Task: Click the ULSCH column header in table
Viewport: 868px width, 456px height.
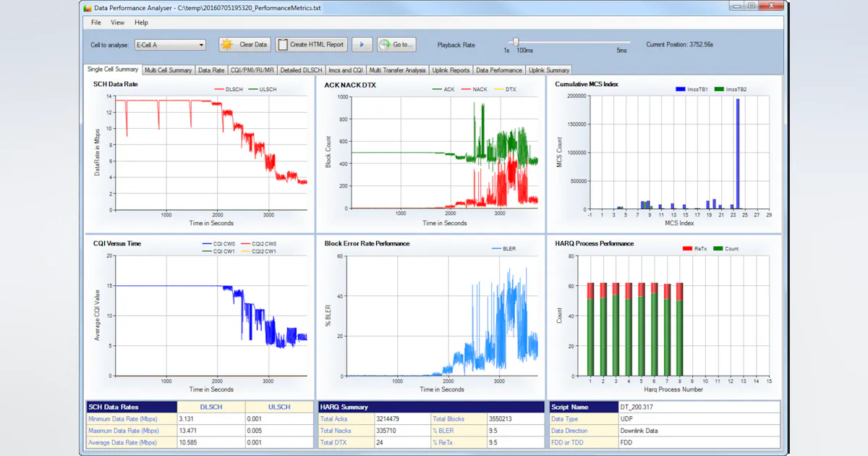Action: 279,408
